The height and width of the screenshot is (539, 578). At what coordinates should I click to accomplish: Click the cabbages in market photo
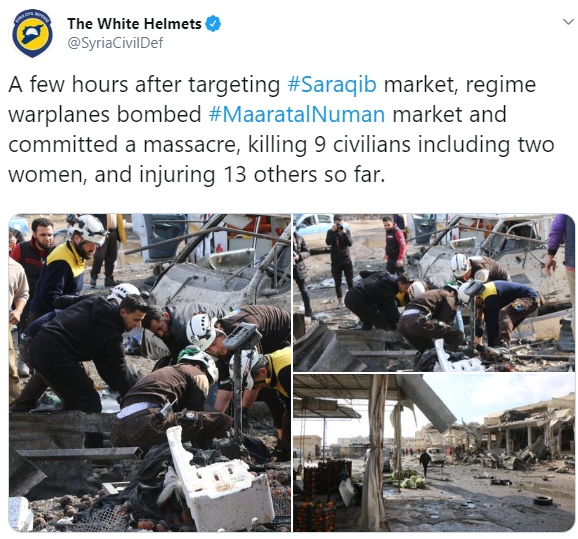pyautogui.click(x=409, y=480)
